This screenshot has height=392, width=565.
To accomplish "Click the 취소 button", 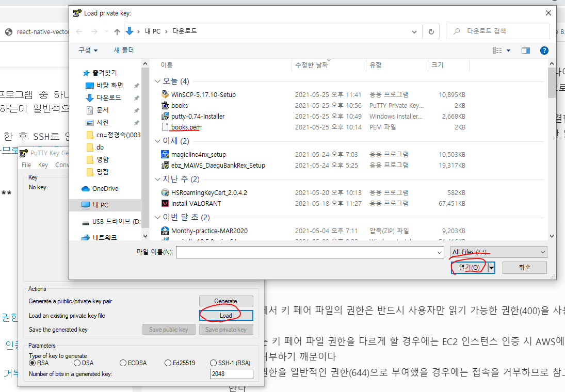I will pos(525,267).
